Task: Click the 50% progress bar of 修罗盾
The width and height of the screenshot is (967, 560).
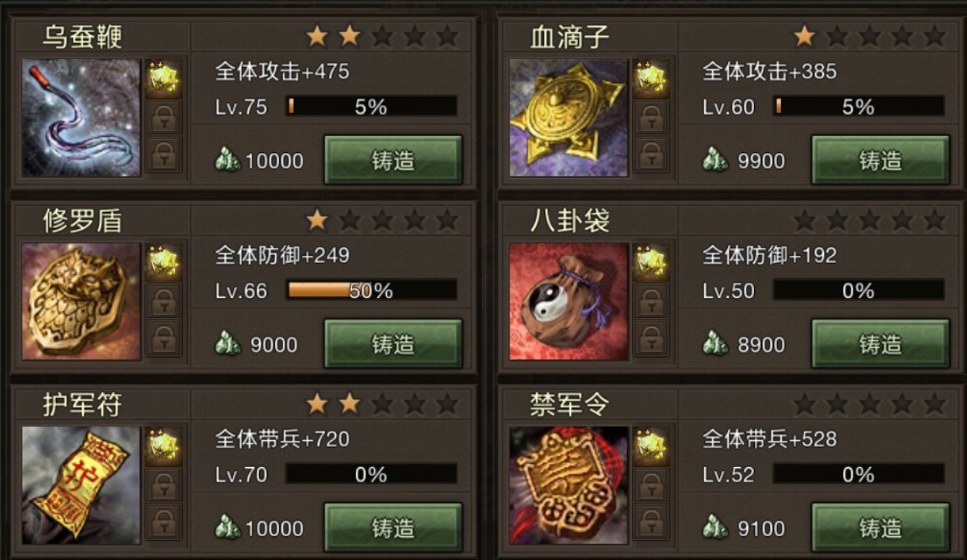Action: (x=371, y=290)
